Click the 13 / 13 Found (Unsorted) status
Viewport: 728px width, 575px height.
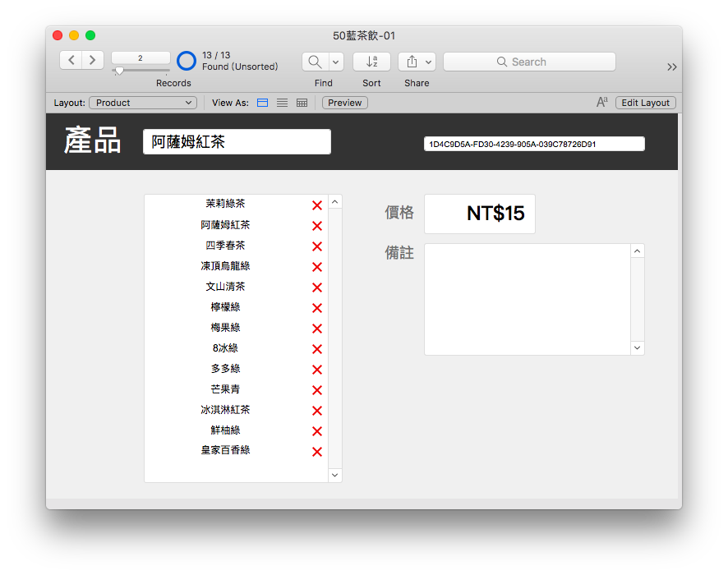(240, 61)
